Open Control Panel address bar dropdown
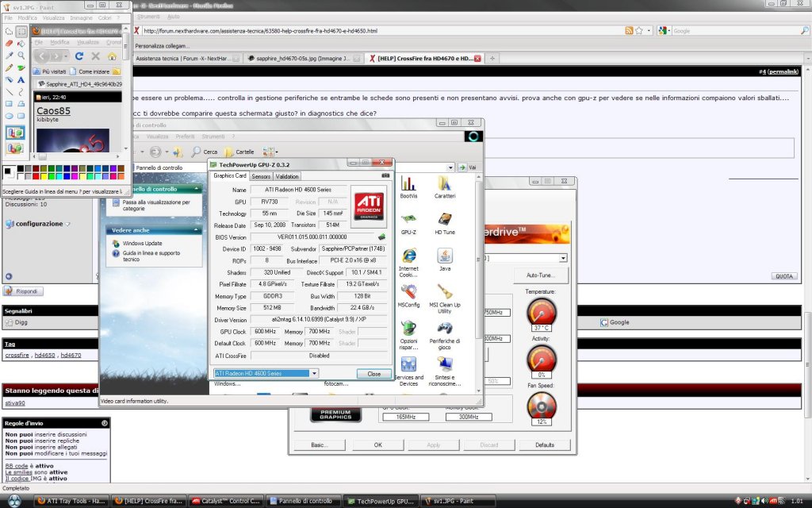812x508 pixels. pyautogui.click(x=450, y=167)
